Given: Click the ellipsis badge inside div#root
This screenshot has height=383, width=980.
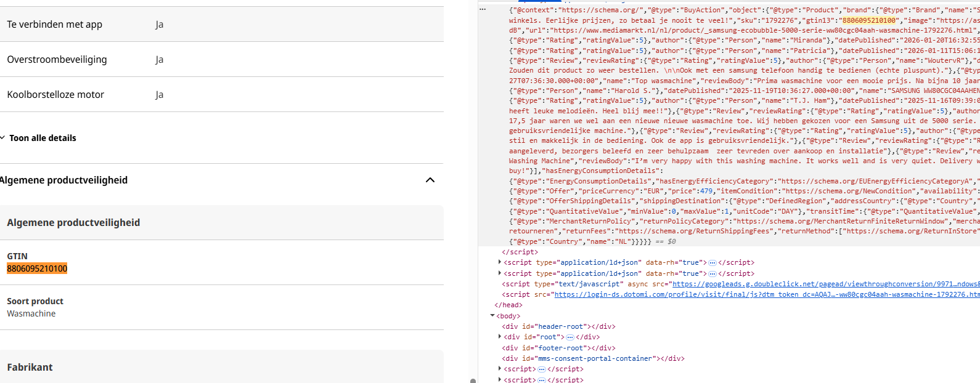Looking at the screenshot, I should coord(570,337).
